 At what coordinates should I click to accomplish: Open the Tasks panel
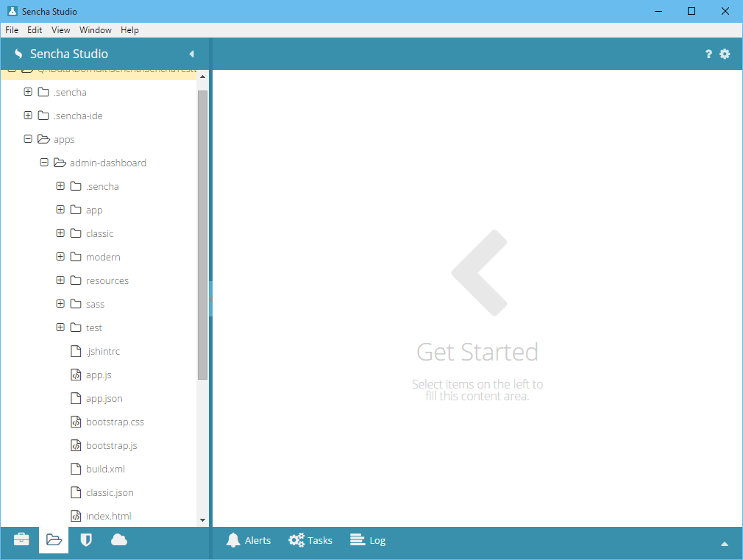tap(310, 540)
